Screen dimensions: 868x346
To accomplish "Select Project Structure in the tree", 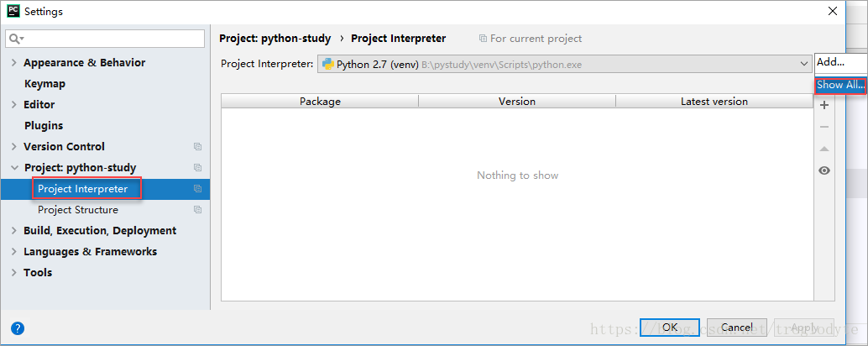I will pyautogui.click(x=78, y=210).
